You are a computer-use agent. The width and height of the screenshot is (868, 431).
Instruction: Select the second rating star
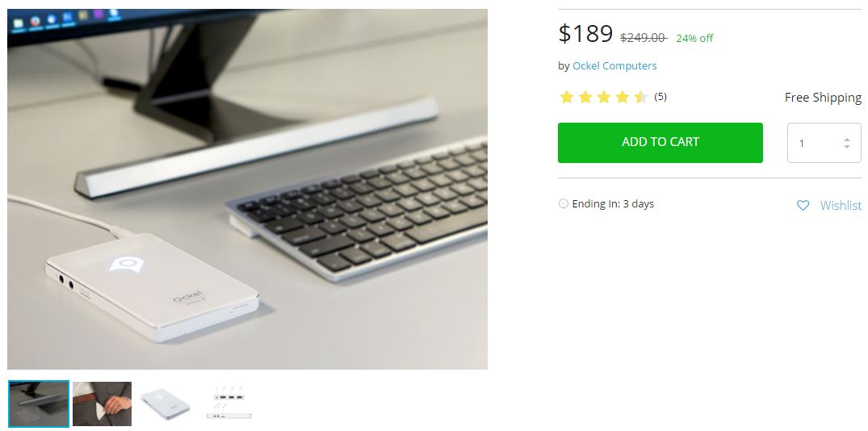585,98
